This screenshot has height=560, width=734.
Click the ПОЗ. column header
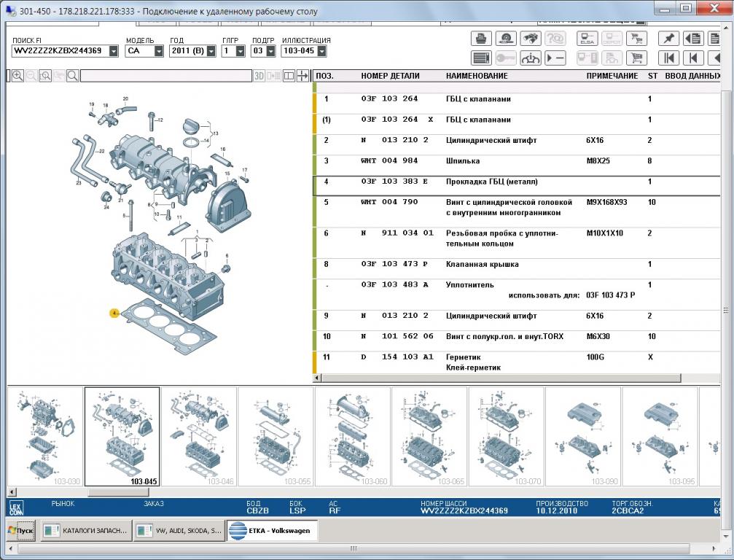pyautogui.click(x=325, y=76)
